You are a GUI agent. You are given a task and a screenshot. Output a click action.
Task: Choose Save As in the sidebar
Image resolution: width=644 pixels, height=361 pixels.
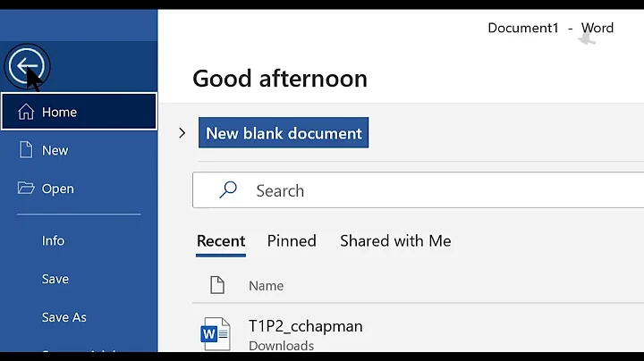[x=79, y=317]
